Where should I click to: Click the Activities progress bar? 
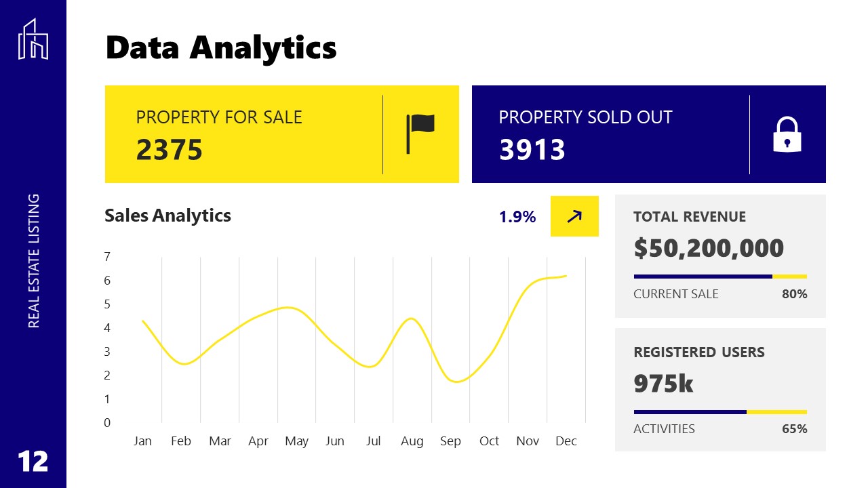coord(720,412)
